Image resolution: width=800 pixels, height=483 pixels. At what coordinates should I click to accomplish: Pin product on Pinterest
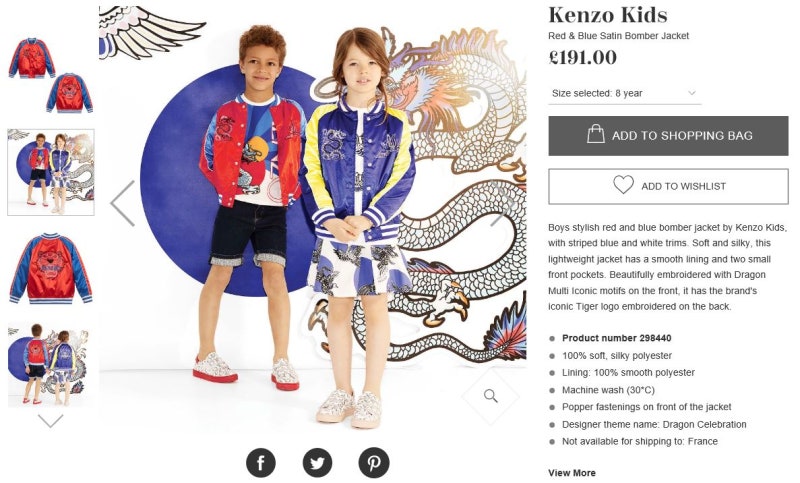374,462
